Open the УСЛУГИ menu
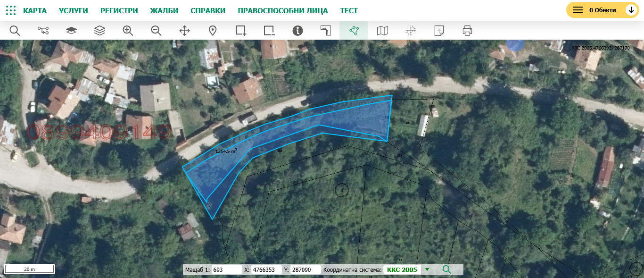Viewport: 644px width, 278px height. click(x=74, y=10)
